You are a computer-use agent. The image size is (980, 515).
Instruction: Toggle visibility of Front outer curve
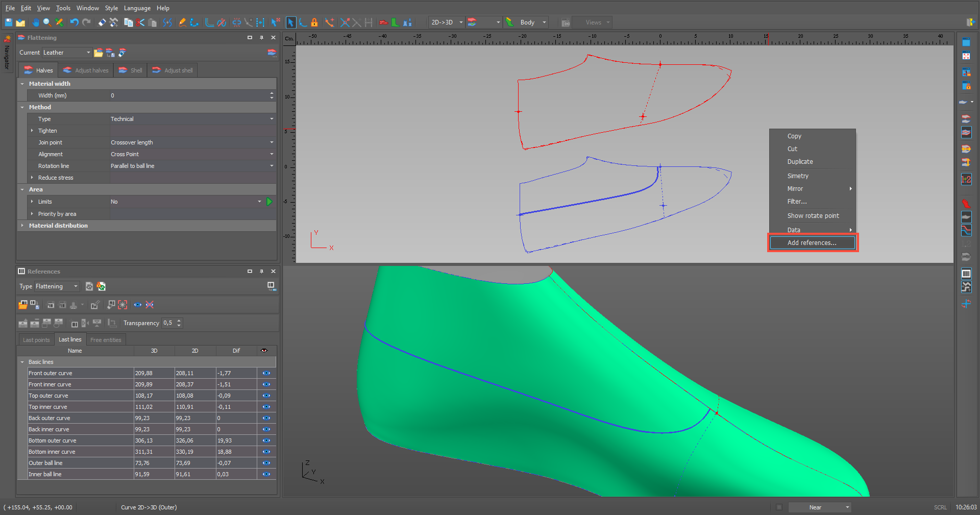coord(266,373)
